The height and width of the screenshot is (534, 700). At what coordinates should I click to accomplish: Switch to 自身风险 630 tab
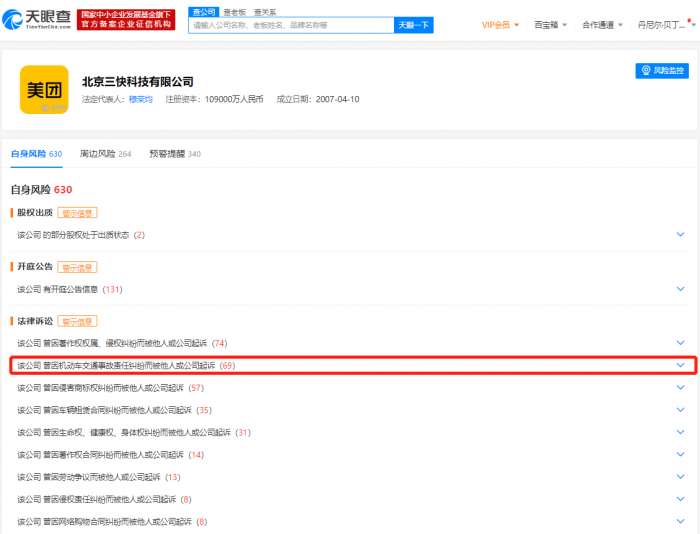[37, 154]
